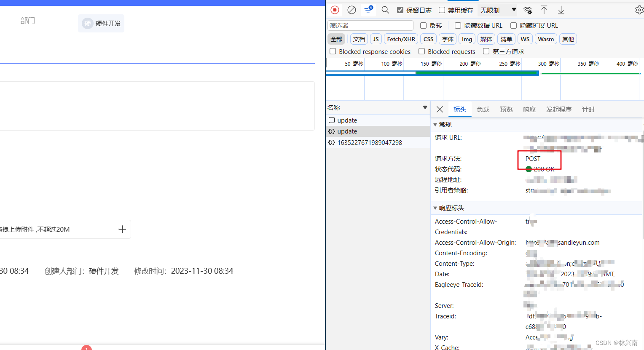
Task: Click POST request method value
Action: (x=533, y=159)
